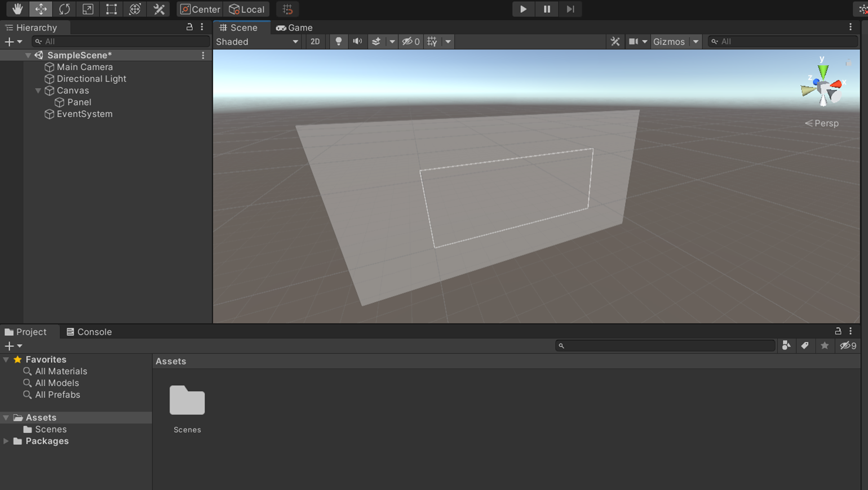Open the Gizmos dropdown button
The height and width of the screenshot is (490, 868).
675,41
